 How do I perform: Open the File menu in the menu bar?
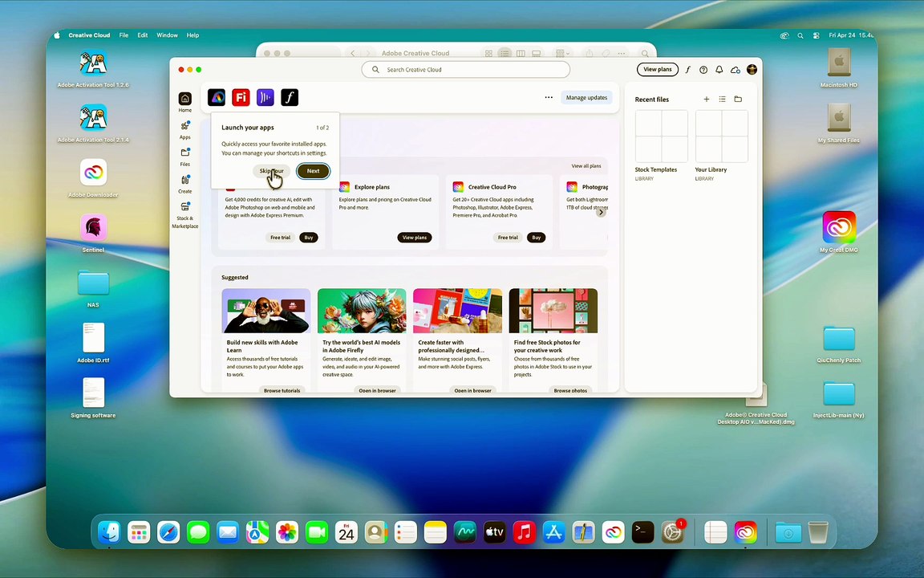coord(124,35)
